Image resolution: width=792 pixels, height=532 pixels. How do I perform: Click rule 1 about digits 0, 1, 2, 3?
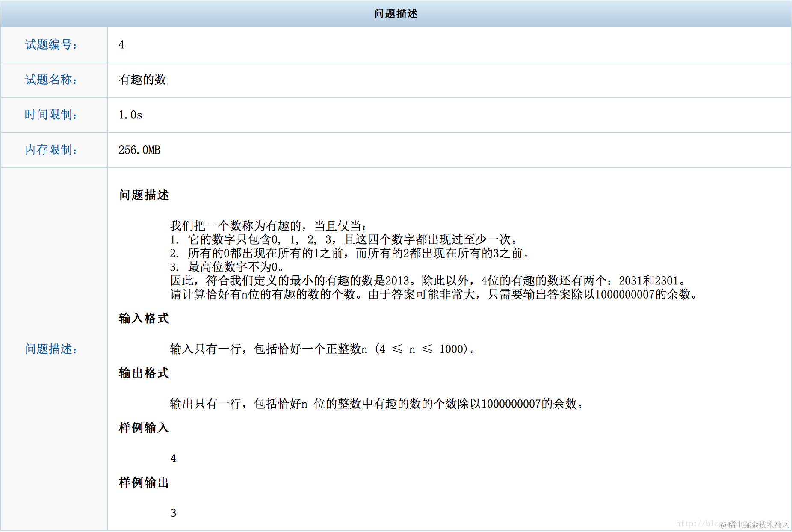pos(344,239)
